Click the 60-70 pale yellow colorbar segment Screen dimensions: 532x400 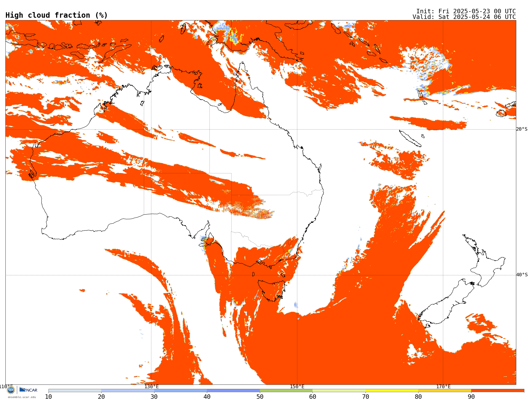click(339, 391)
